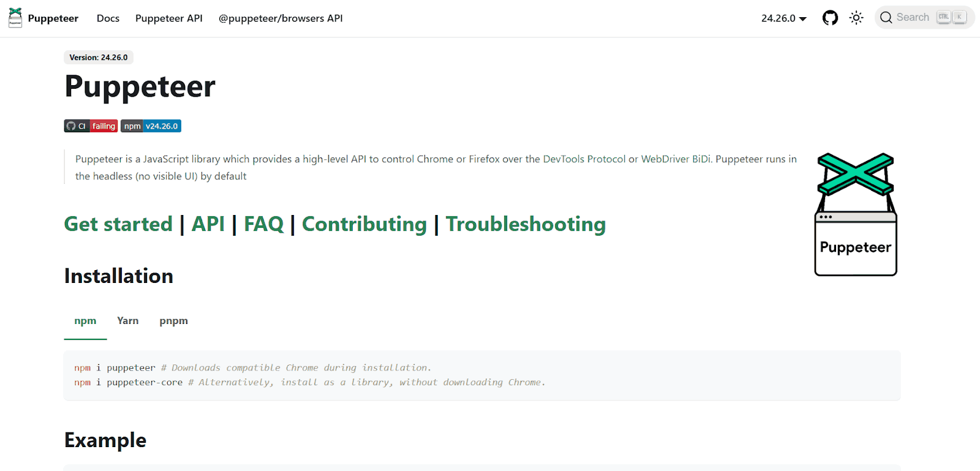Click the npm v24.26.0 badge

click(151, 126)
